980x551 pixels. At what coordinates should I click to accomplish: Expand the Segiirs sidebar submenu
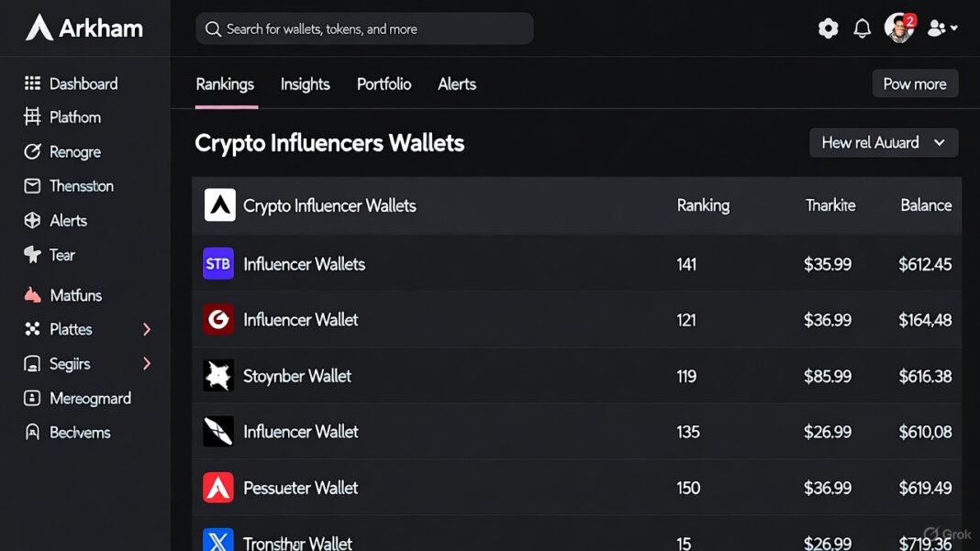point(147,364)
